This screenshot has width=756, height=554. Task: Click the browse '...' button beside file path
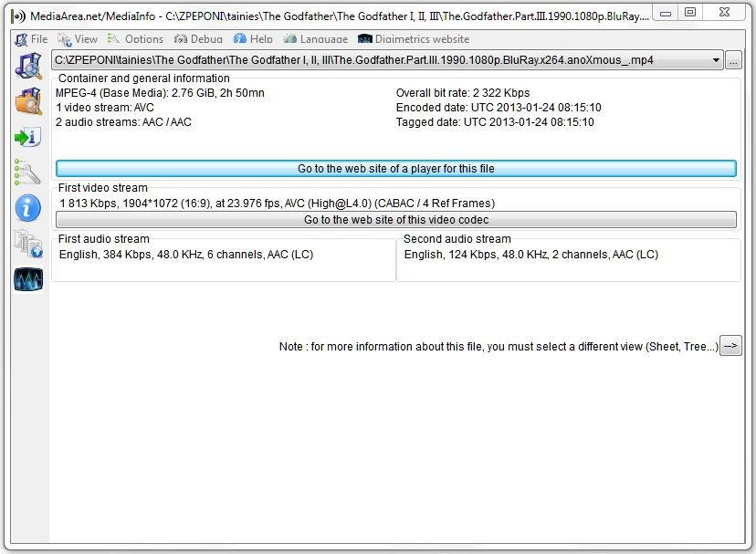pyautogui.click(x=733, y=60)
